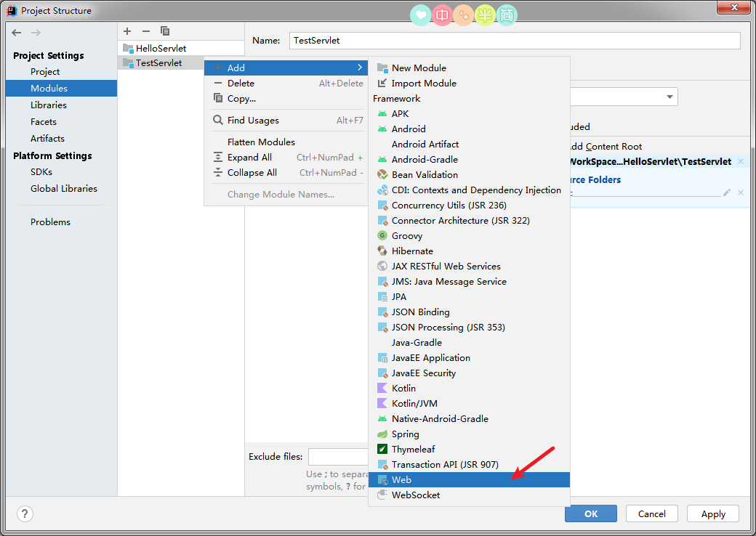Click the Cancel button

click(652, 513)
